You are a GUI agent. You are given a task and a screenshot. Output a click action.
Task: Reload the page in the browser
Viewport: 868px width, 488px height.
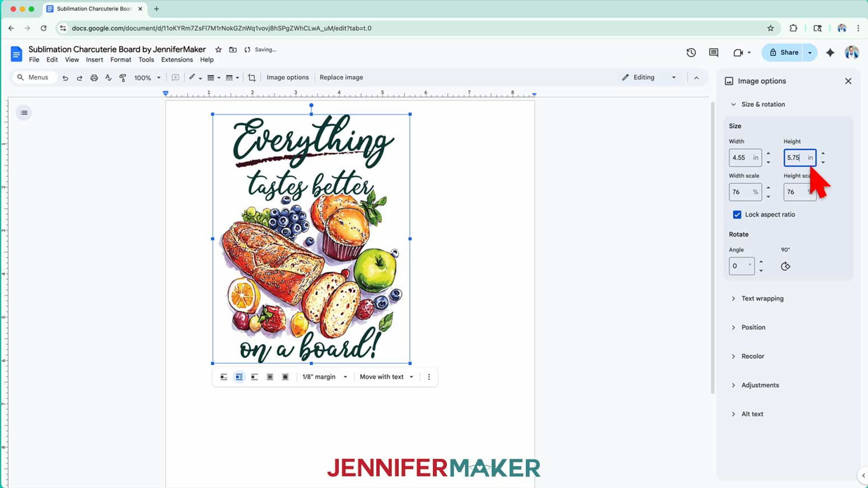(x=43, y=28)
